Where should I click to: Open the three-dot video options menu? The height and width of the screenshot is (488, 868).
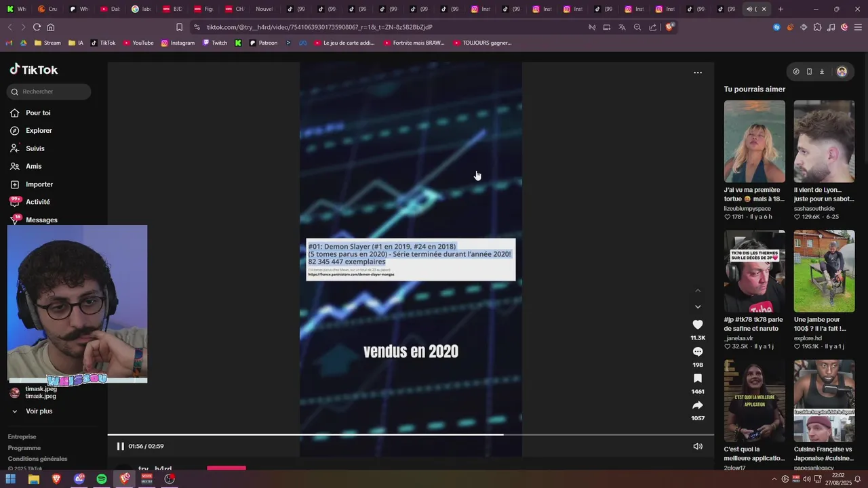pos(698,73)
